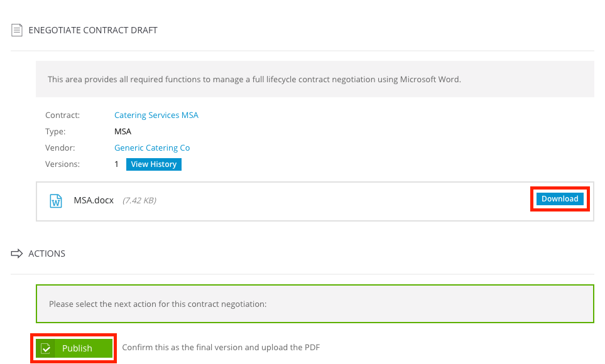
Task: Click the Microsoft Word lifecycle info banner
Action: point(315,79)
